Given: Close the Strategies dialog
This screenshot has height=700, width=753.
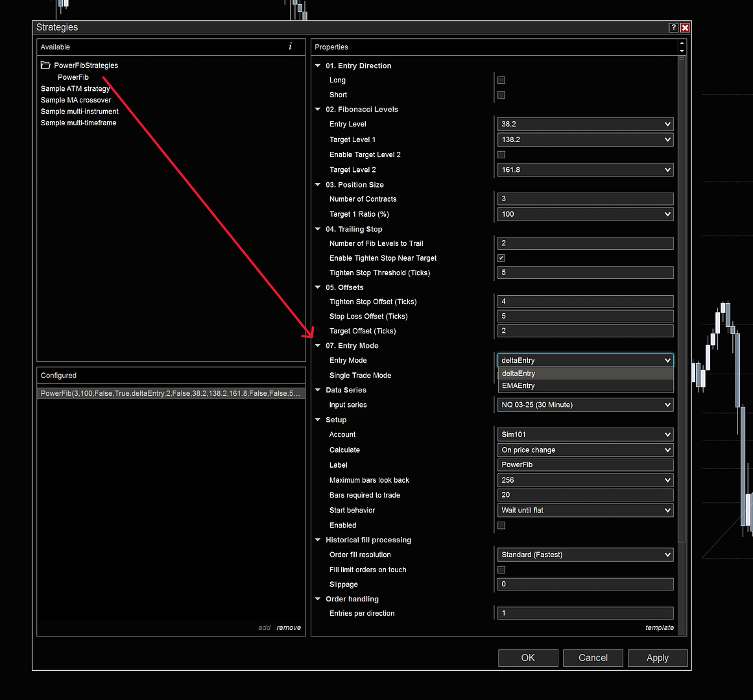Looking at the screenshot, I should [x=685, y=27].
